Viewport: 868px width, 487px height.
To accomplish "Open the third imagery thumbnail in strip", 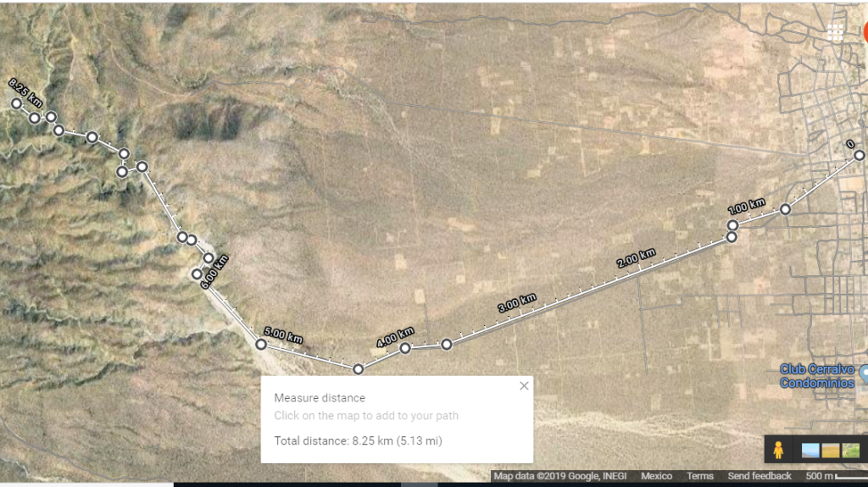I will click(850, 451).
